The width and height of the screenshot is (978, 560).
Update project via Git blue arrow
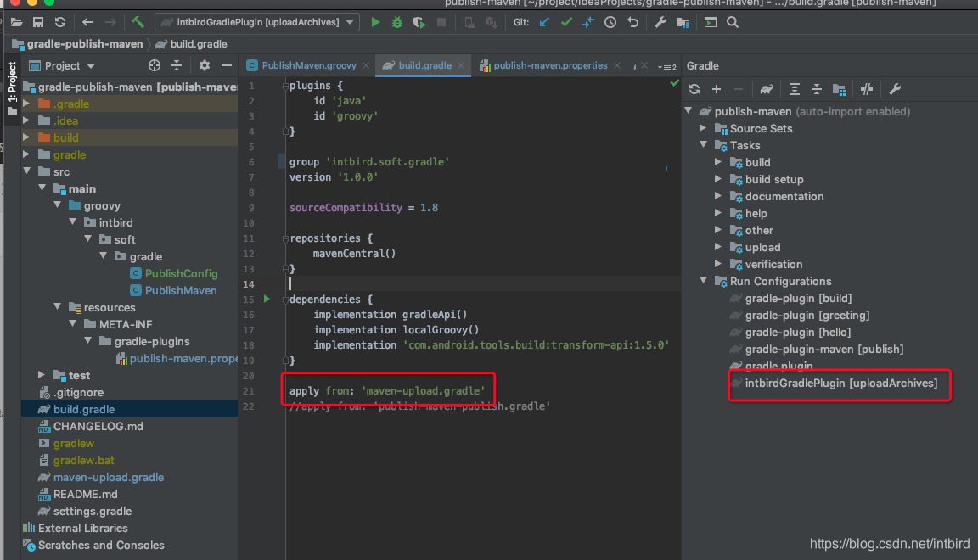click(544, 22)
